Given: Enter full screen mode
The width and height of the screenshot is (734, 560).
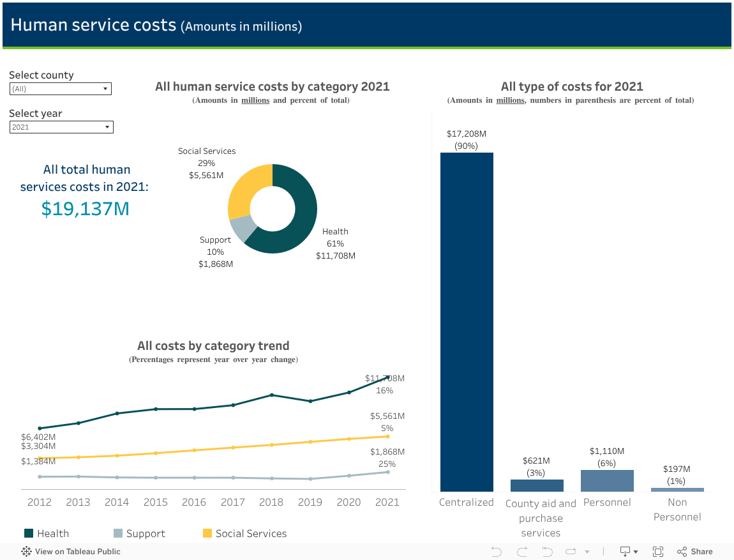Looking at the screenshot, I should click(x=658, y=552).
